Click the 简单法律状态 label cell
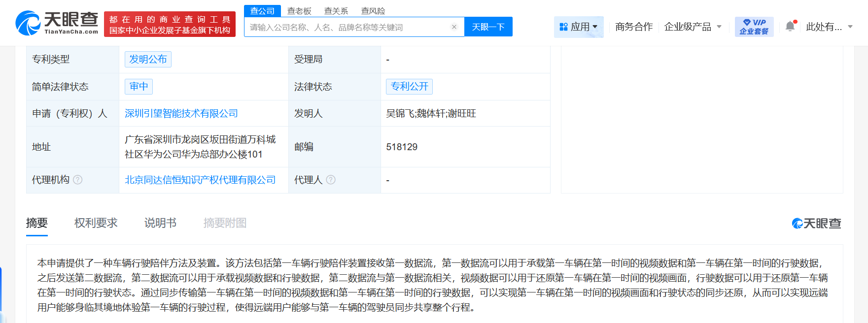Viewport: 868px width, 323px height. (x=72, y=86)
